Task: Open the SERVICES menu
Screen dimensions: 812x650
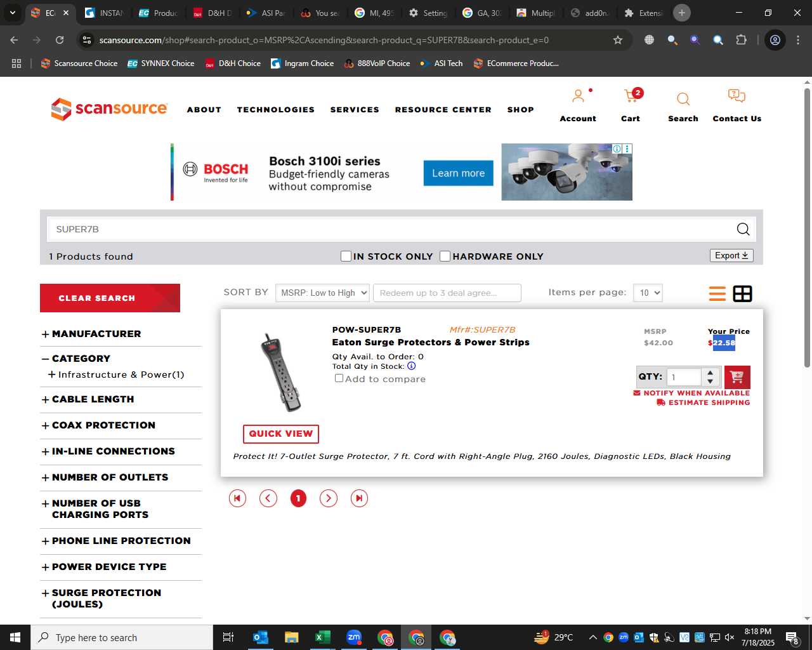Action: pos(355,110)
